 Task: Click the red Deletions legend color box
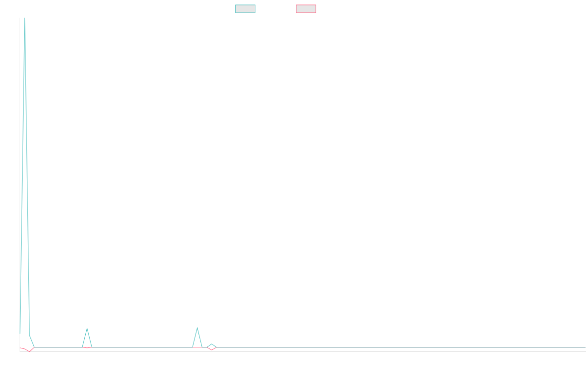coord(306,9)
